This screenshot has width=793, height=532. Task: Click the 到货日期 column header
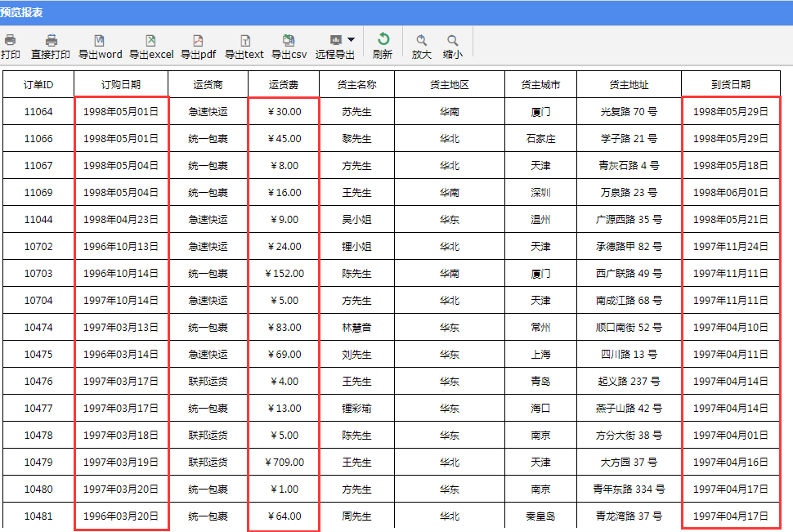tap(730, 85)
